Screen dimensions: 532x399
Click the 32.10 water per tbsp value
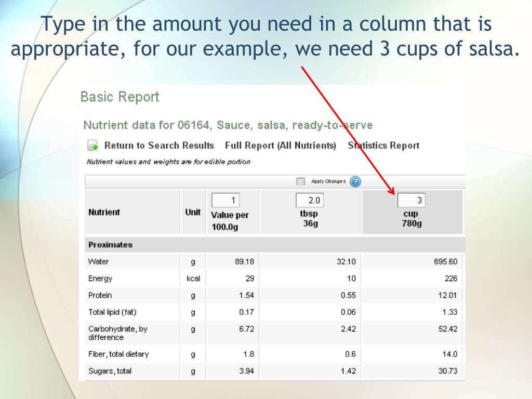tap(346, 262)
